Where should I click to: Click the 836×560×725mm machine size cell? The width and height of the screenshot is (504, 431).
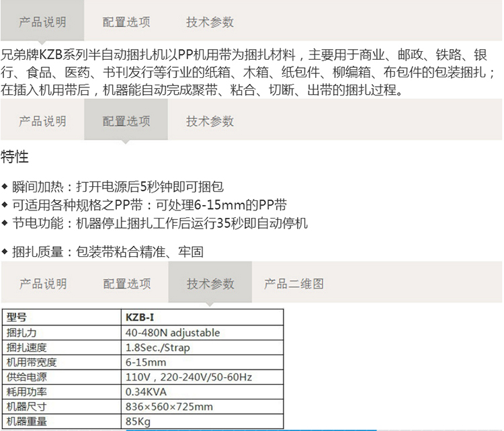coord(169,407)
